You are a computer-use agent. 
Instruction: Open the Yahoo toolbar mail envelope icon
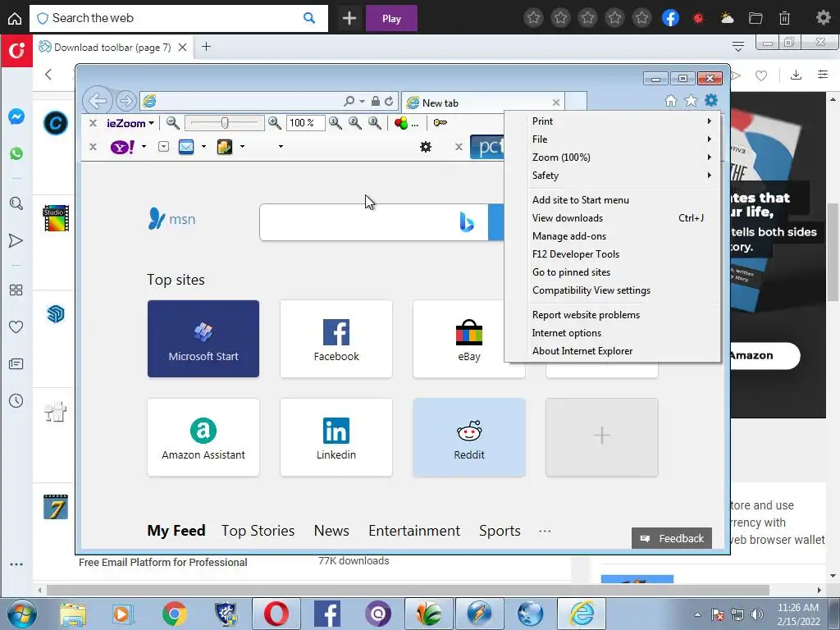coord(186,147)
